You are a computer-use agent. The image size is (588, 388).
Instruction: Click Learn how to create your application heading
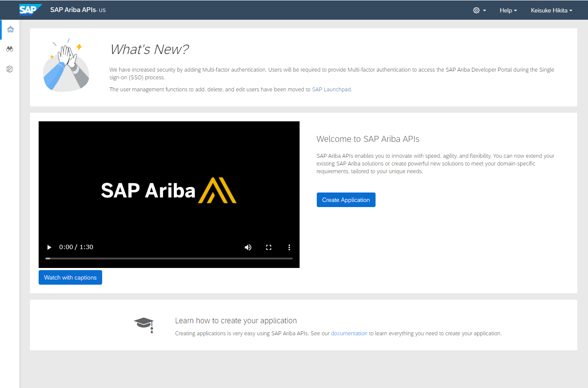point(236,321)
